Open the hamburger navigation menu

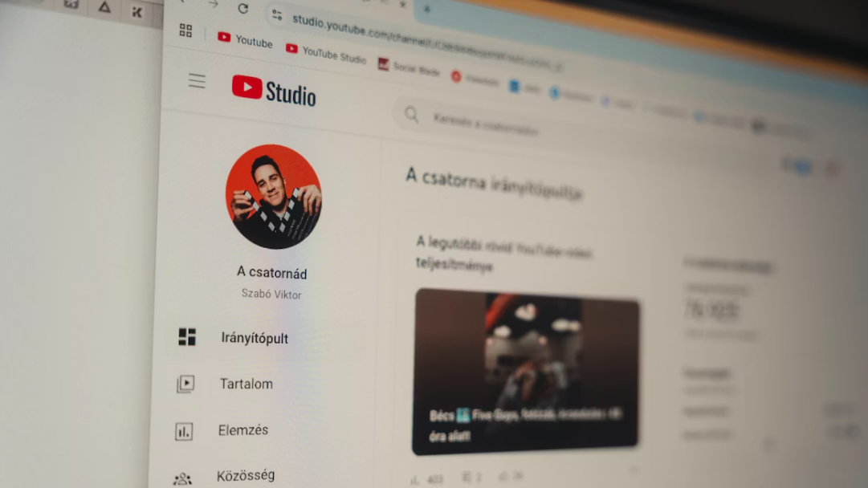click(197, 81)
